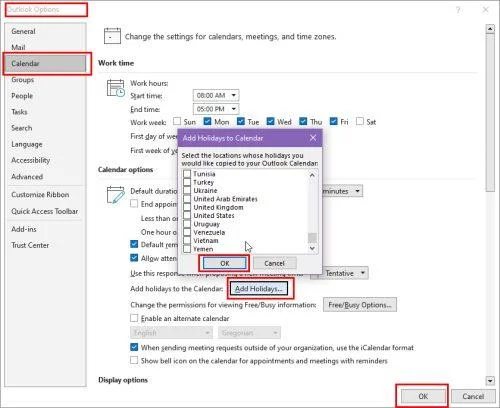
Task: Select the People category
Action: (45, 96)
